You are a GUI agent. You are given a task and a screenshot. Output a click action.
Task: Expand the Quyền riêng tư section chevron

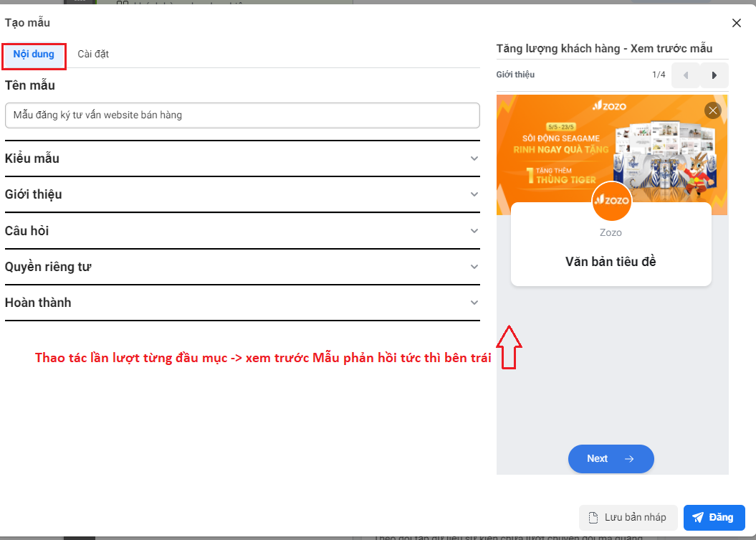tap(474, 267)
